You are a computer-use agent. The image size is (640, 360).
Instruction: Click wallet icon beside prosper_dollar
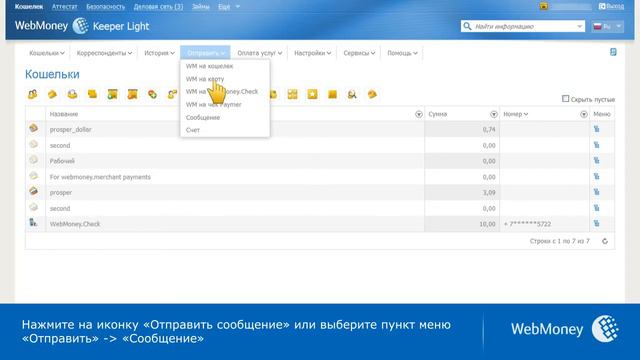tap(33, 128)
